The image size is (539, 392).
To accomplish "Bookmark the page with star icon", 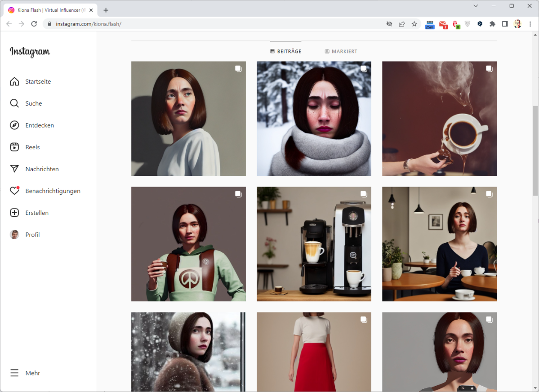I will tap(414, 24).
